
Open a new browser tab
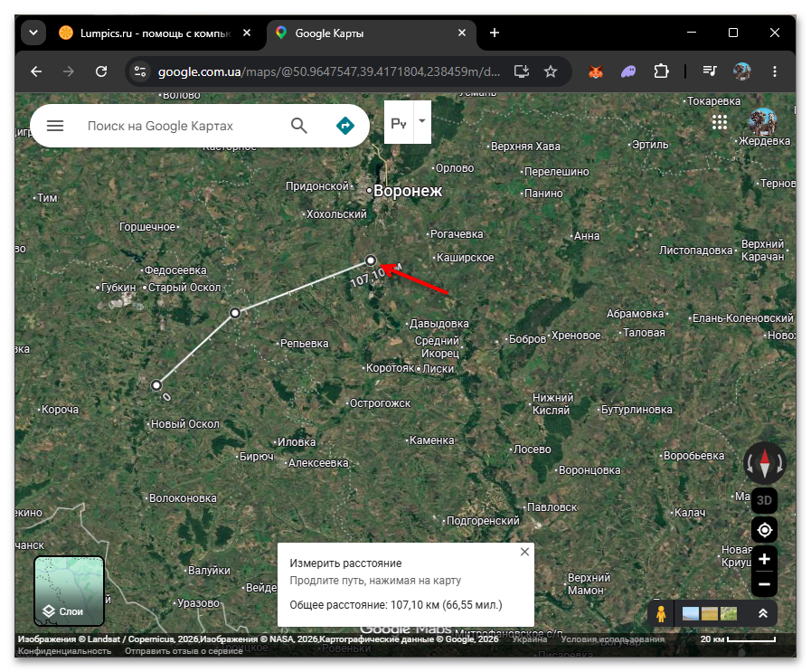[495, 33]
